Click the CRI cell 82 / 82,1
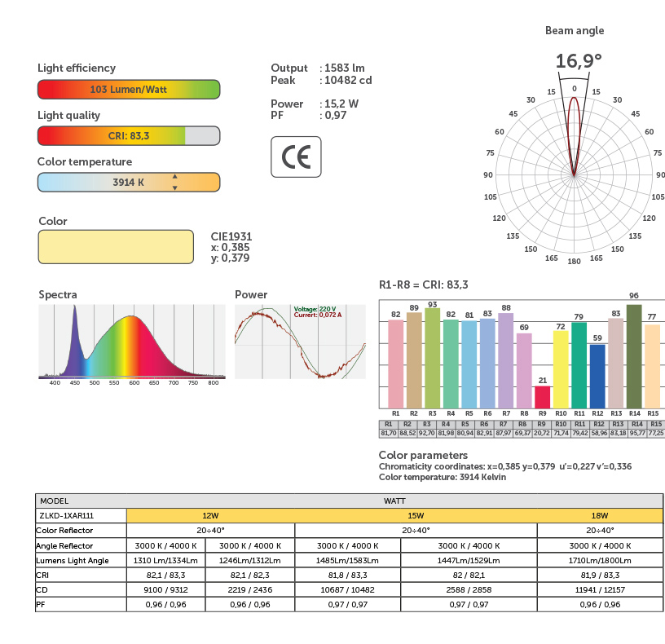665x644 pixels. pyautogui.click(x=469, y=576)
